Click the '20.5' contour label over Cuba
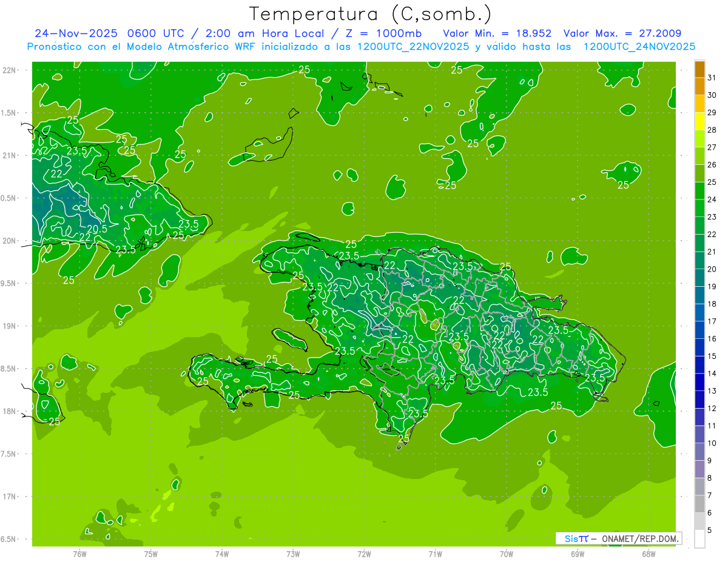Image resolution: width=728 pixels, height=562 pixels. (x=97, y=229)
